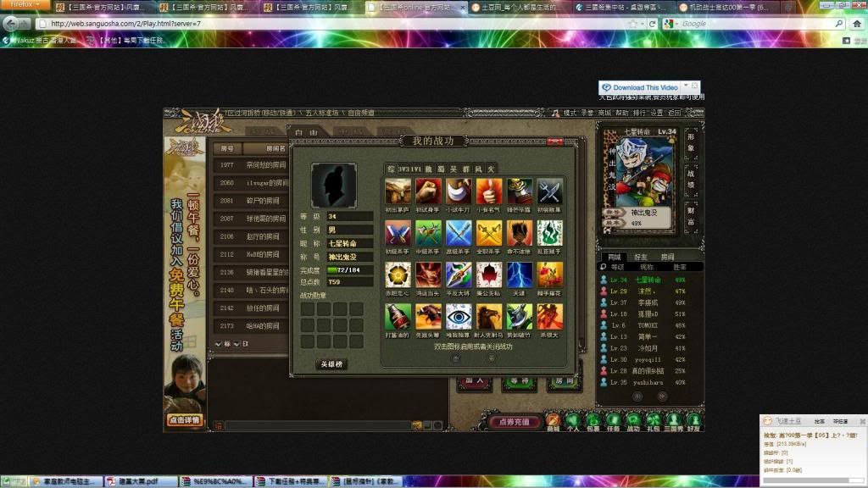The image size is (868, 488).
Task: Click the 点击详情 banner button
Action: pos(184,420)
